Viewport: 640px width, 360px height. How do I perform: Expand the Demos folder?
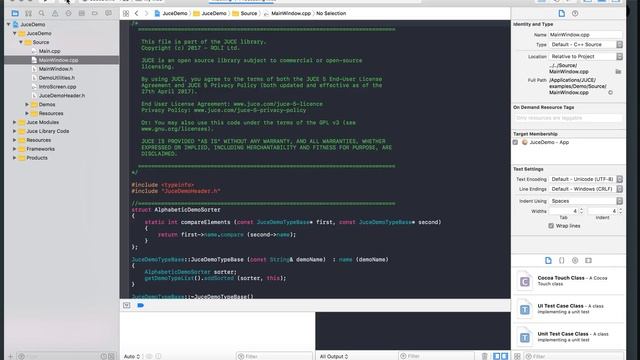27,104
